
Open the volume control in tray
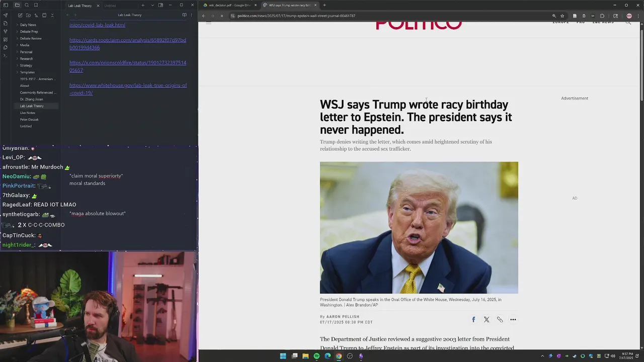[613, 356]
